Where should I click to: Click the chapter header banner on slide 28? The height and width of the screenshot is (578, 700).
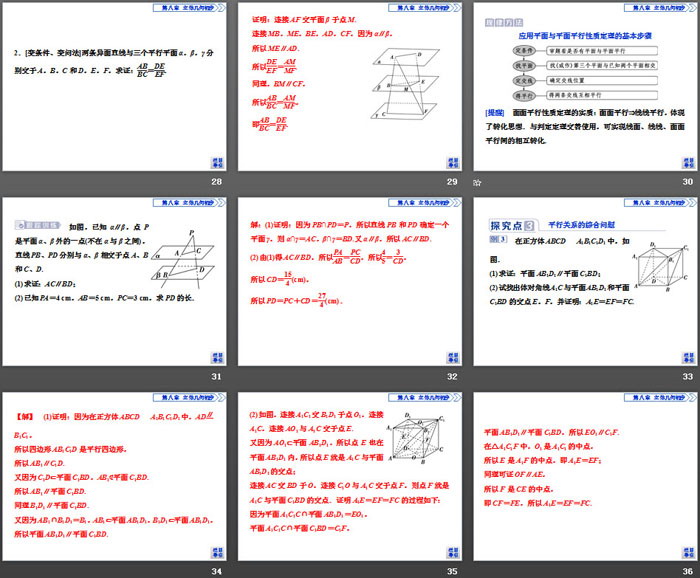[x=189, y=8]
